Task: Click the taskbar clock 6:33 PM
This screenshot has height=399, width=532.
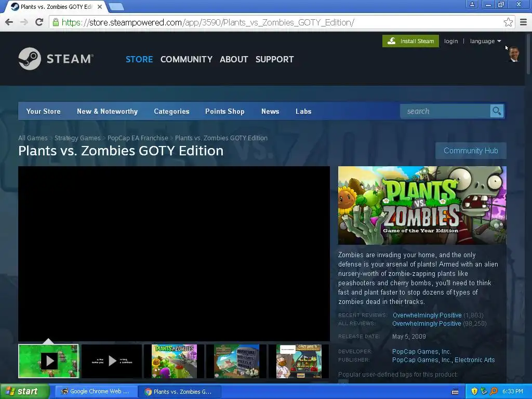Action: 513,391
